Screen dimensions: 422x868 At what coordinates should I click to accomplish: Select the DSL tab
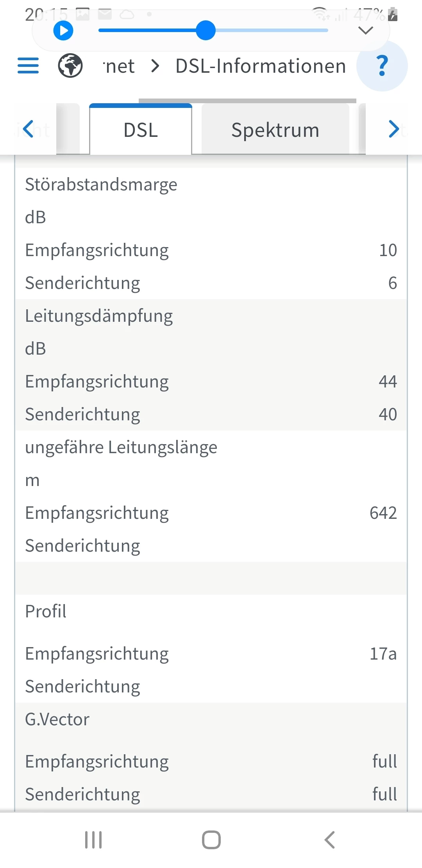click(x=141, y=130)
